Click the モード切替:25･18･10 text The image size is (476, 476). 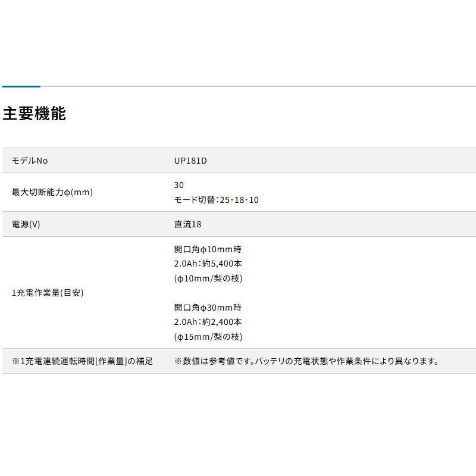click(x=217, y=200)
